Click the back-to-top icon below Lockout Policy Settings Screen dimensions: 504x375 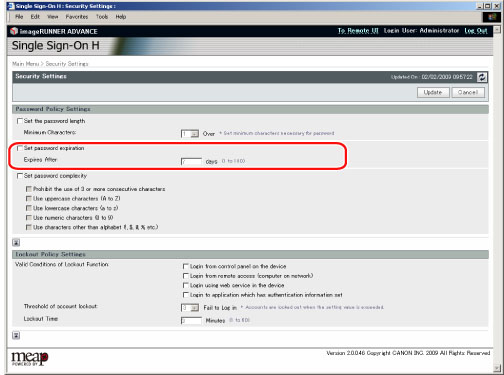coord(16,335)
